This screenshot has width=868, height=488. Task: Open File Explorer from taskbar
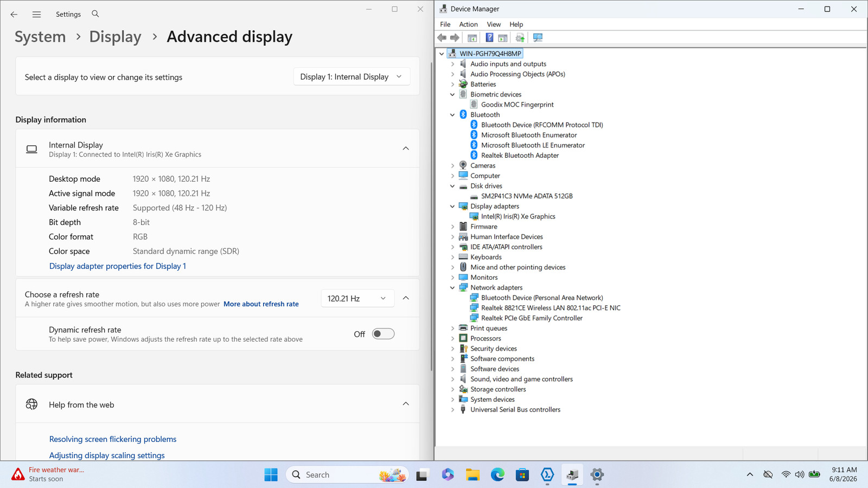pyautogui.click(x=473, y=475)
